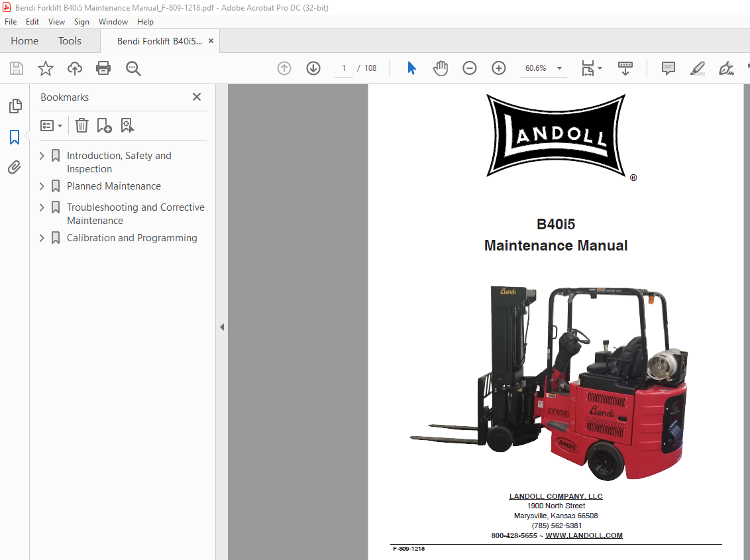This screenshot has width=750, height=560.
Task: Open fit page options dropdown arrow
Action: 600,68
